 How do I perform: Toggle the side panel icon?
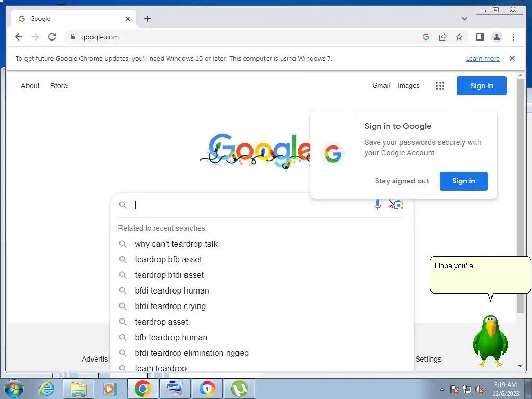480,37
